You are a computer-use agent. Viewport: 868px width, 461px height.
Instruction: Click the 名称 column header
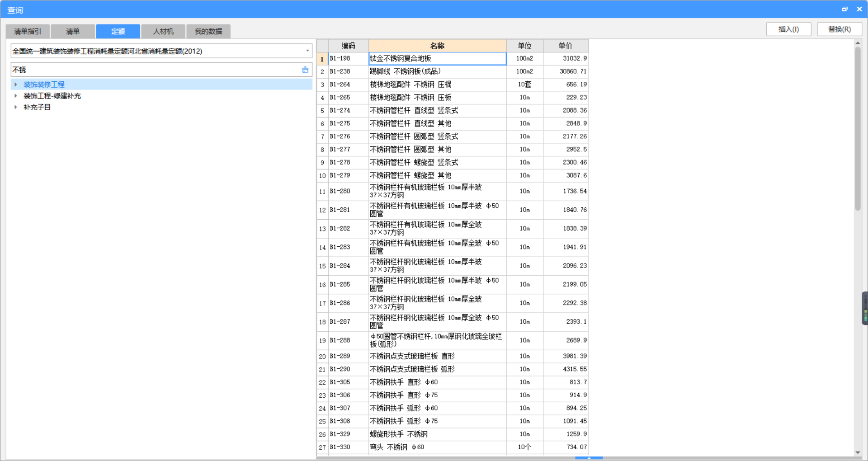pyautogui.click(x=437, y=46)
